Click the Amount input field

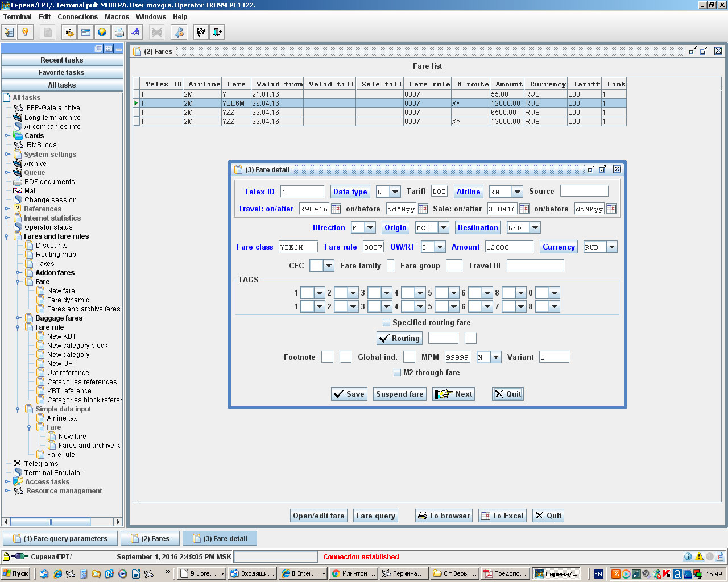(508, 247)
